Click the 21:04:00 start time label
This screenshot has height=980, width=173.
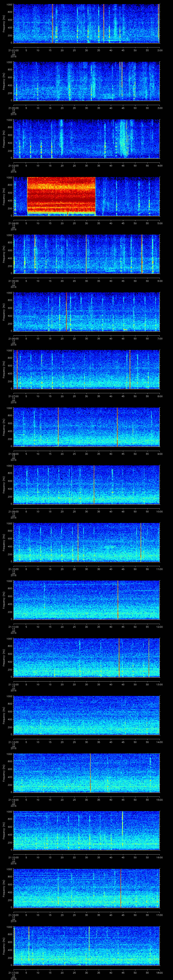click(x=13, y=223)
